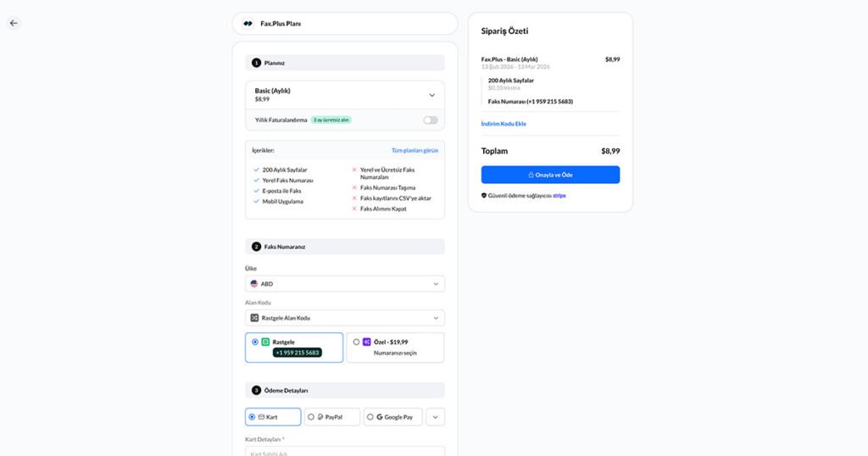The width and height of the screenshot is (868, 456).
Task: Enable the Yıllık Faturalandırma toggle
Action: tap(431, 120)
